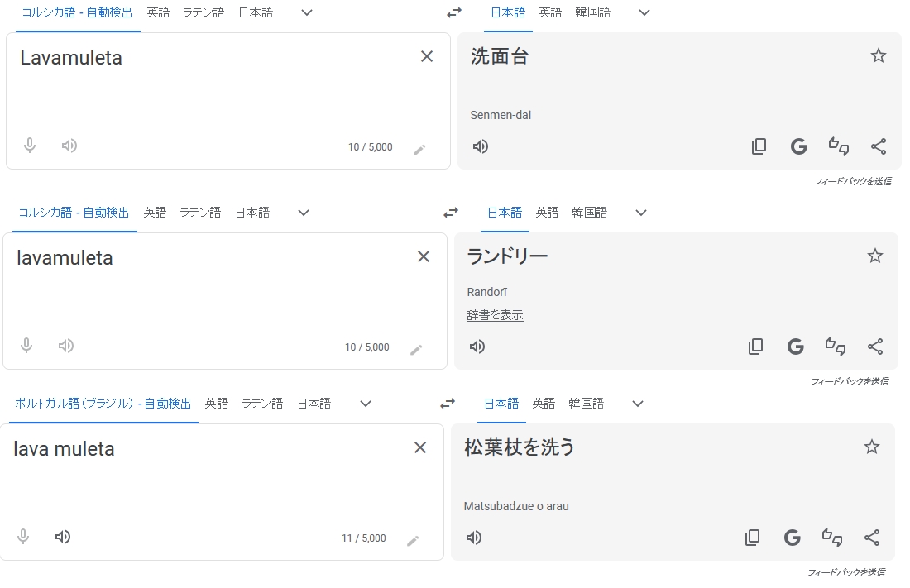Image resolution: width=910 pixels, height=588 pixels.
Task: Select ラテン語 source tab in top translator
Action: (204, 12)
